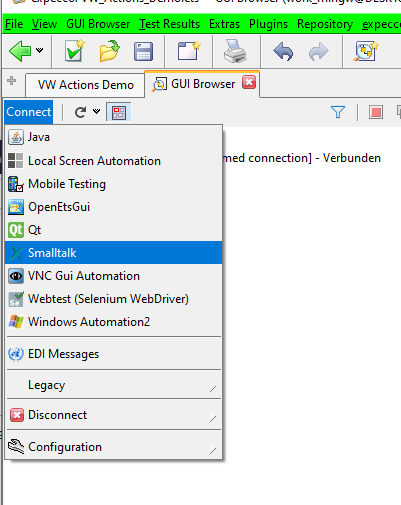Open the refresh options dropdown arrow
401x505 pixels.
[96, 111]
